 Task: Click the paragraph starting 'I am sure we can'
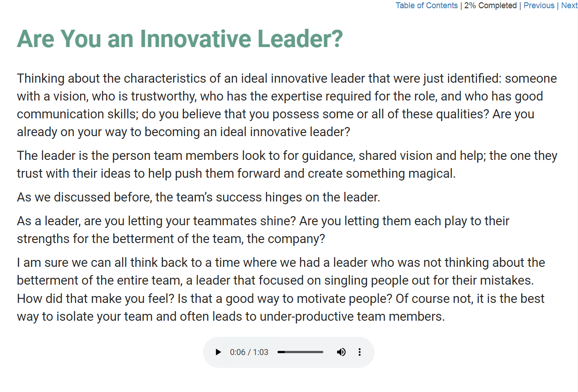(x=281, y=290)
